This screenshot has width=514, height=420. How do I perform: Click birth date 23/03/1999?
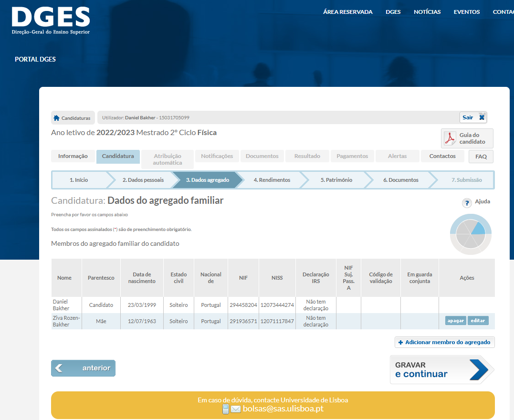tap(142, 305)
